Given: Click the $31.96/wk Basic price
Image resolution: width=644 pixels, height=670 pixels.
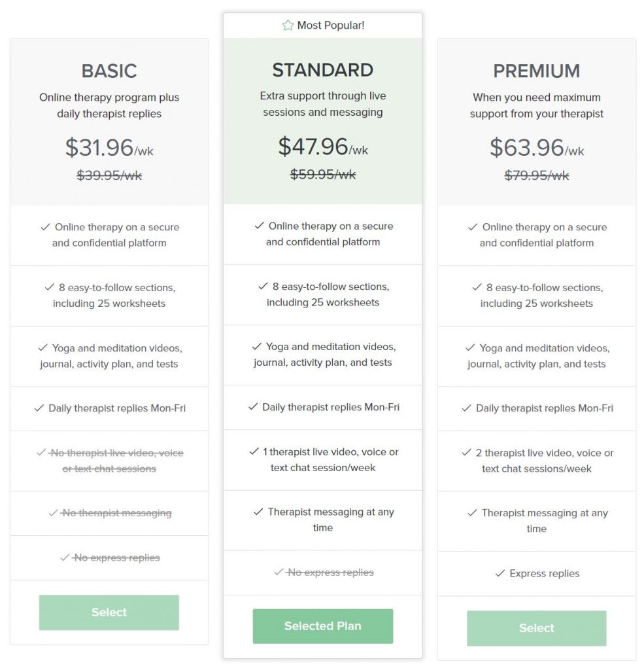Looking at the screenshot, I should [x=109, y=147].
